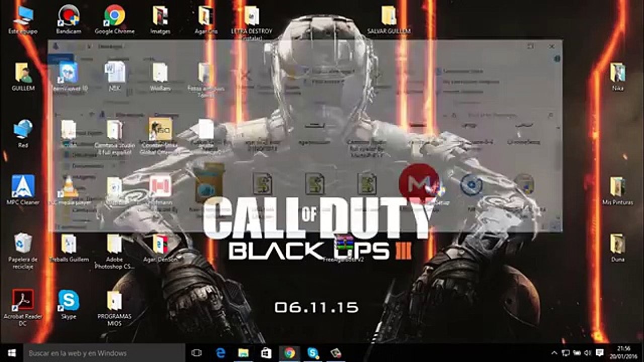Viewport: 644px width, 362px height.
Task: Open the Action Center notifications icon
Action: [600, 353]
